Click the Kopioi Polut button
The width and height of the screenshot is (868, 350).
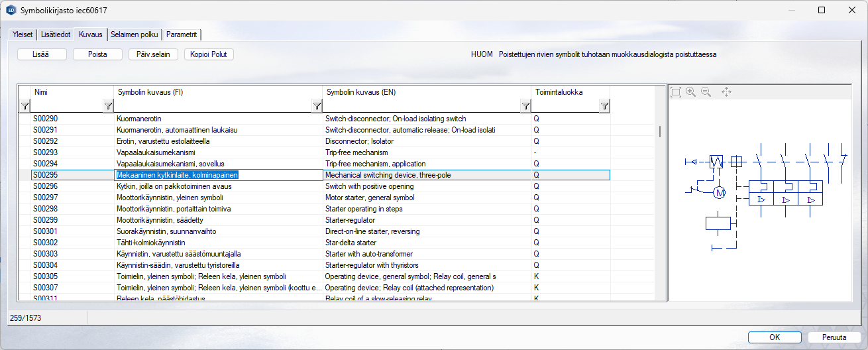tap(209, 54)
